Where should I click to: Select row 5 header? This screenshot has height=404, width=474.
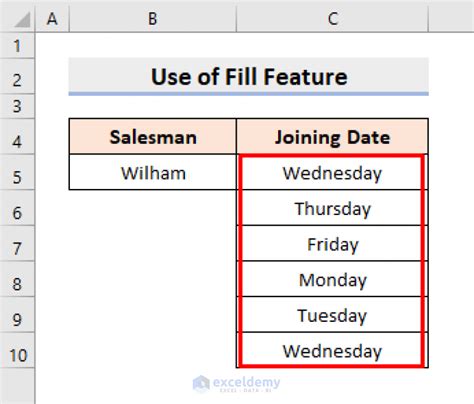pyautogui.click(x=17, y=177)
